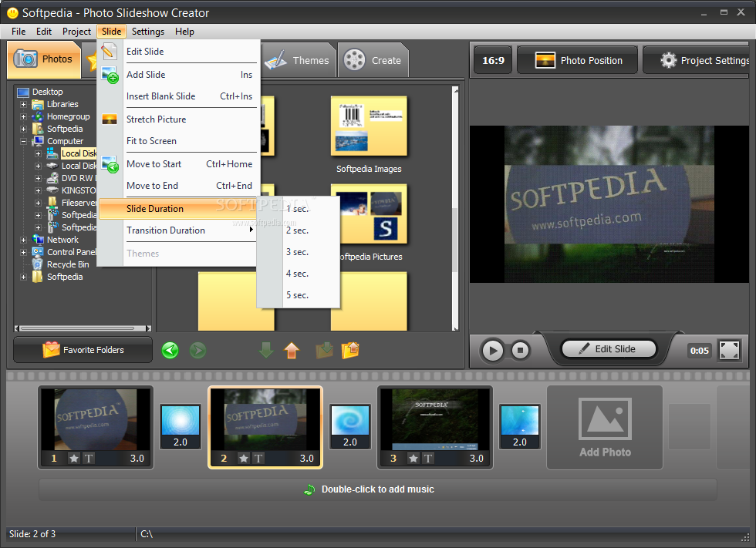Click the Add Slide icon in the menu
This screenshot has height=548, width=756.
point(110,75)
